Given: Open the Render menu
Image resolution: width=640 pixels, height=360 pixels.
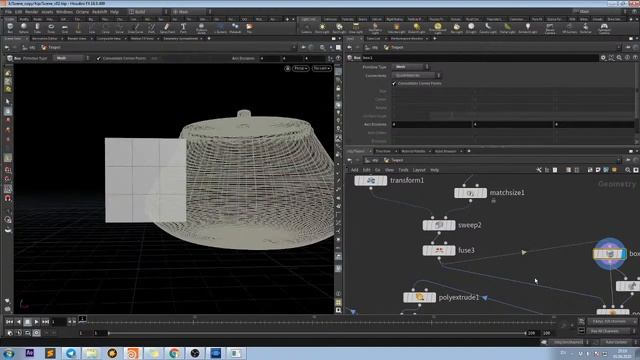Looking at the screenshot, I should coord(31,12).
